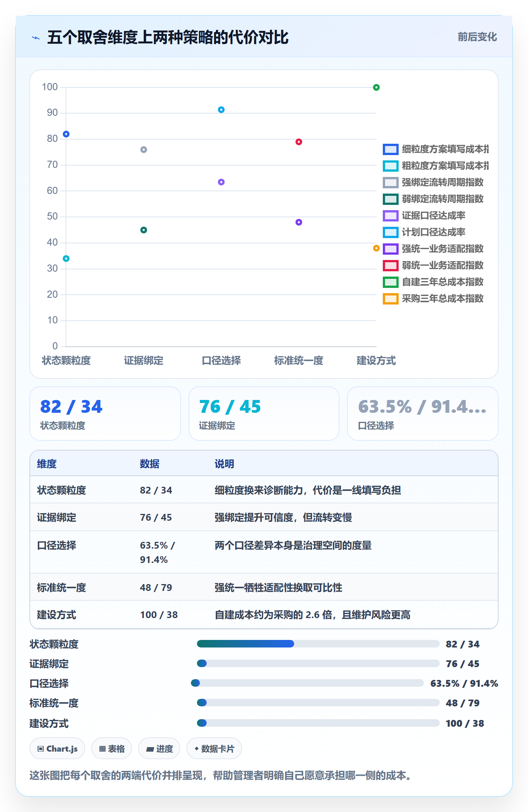Open the 76 / 45 证据绑定 card
Image resolution: width=528 pixels, height=812 pixels.
(264, 414)
